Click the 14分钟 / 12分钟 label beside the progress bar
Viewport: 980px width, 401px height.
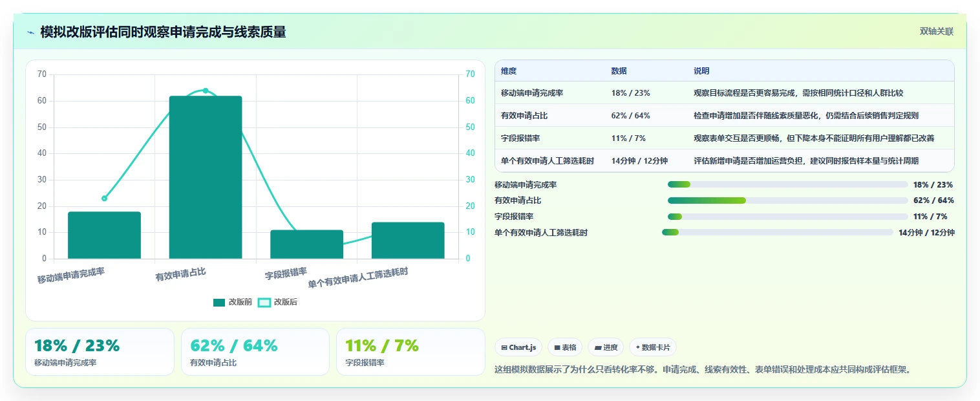point(926,232)
